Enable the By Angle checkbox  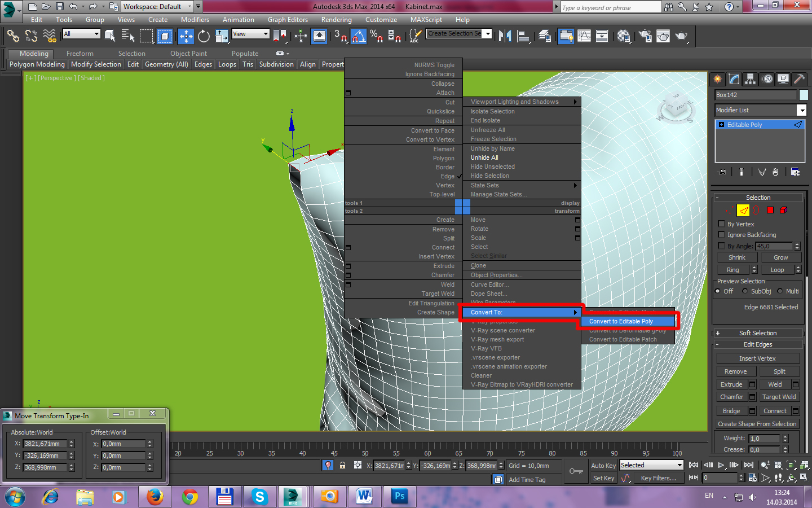pyautogui.click(x=721, y=246)
